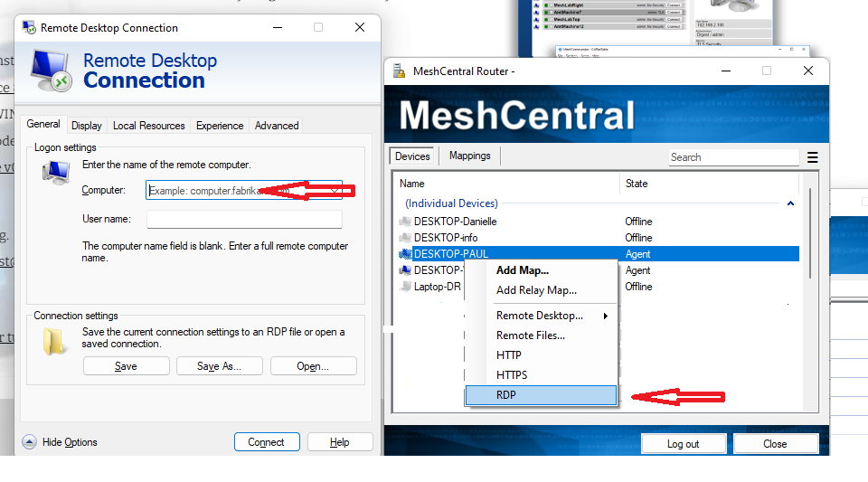Click the DESKTOP-Danielle device icon
Screen dimensions: 868x482
pyautogui.click(x=405, y=222)
